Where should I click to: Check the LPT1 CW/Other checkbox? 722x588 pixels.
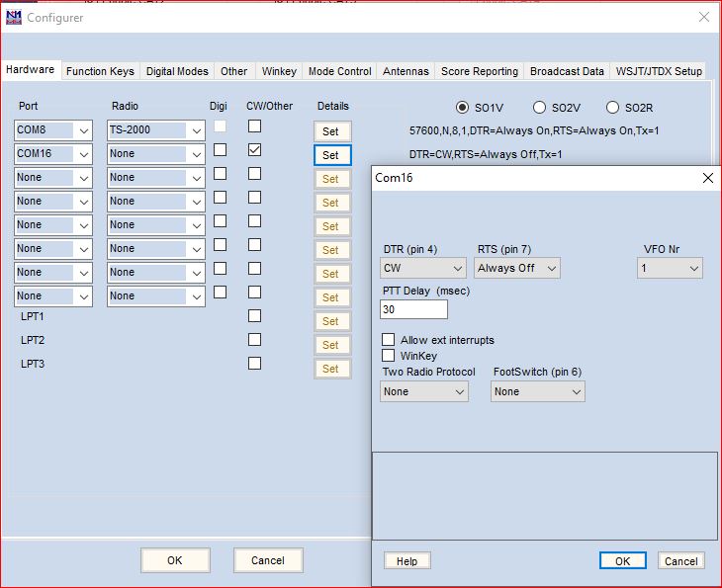click(255, 316)
